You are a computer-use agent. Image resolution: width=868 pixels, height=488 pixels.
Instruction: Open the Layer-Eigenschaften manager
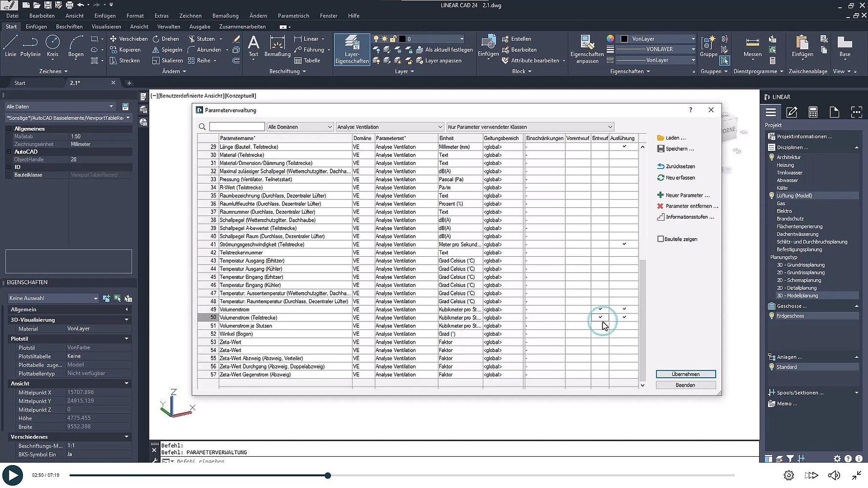pyautogui.click(x=351, y=49)
